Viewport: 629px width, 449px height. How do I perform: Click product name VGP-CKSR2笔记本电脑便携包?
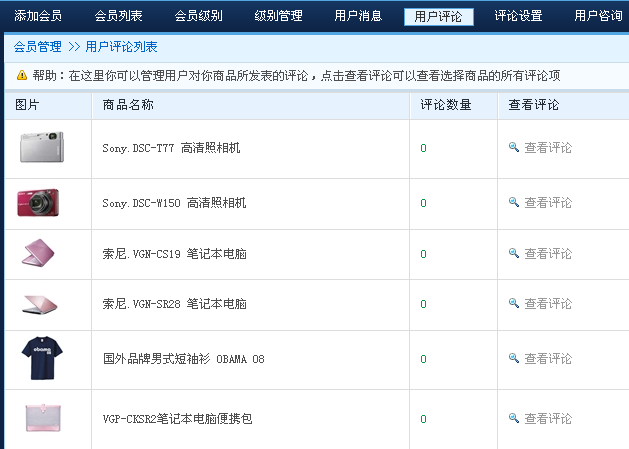[x=177, y=419]
